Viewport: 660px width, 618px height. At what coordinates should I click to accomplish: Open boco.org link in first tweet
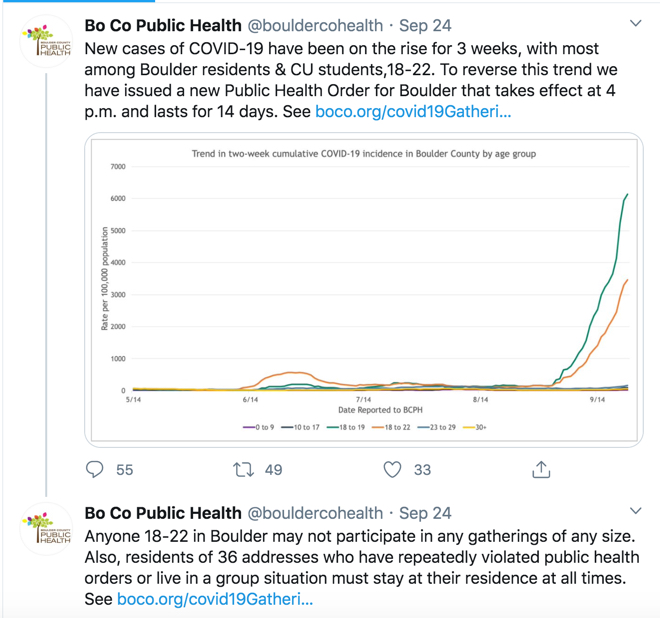[x=413, y=112]
